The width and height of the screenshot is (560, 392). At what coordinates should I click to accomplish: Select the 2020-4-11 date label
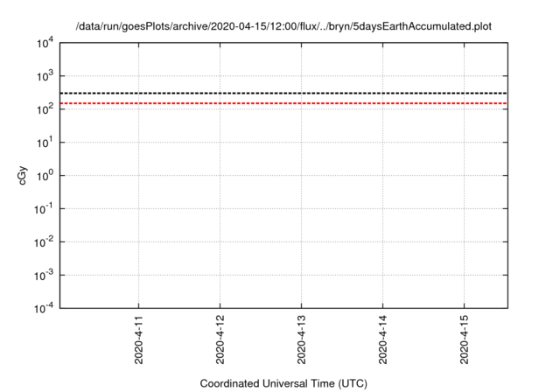coord(138,339)
